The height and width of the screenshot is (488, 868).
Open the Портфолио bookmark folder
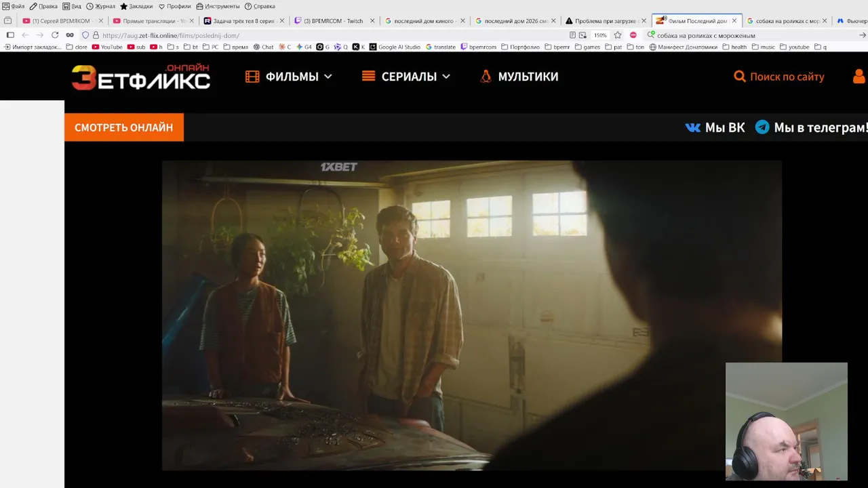(520, 47)
